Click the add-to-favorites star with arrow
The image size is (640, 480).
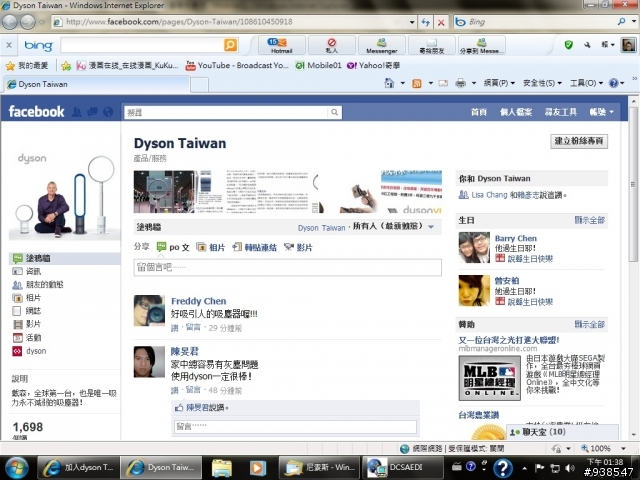(66, 65)
